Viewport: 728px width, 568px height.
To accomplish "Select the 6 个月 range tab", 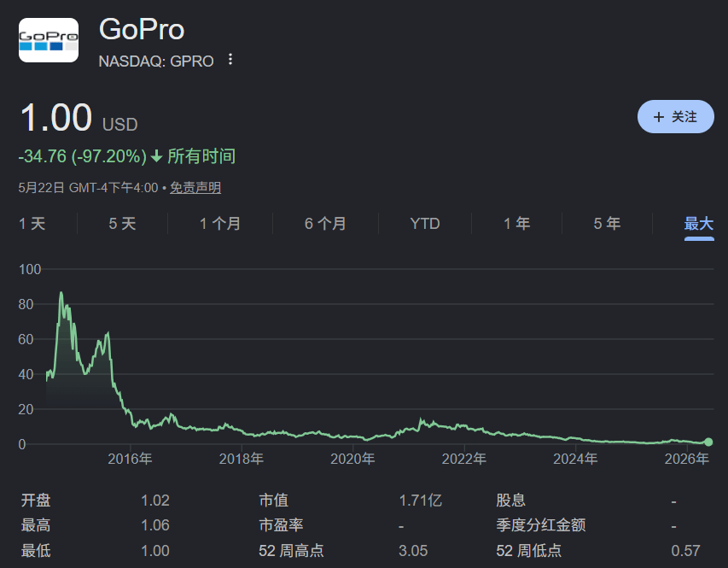I will click(325, 224).
